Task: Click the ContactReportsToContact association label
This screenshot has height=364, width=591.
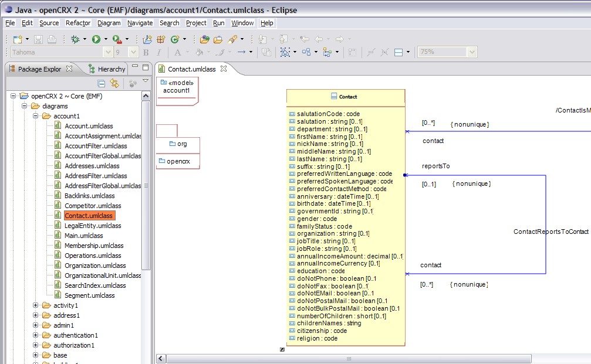Action: point(551,232)
